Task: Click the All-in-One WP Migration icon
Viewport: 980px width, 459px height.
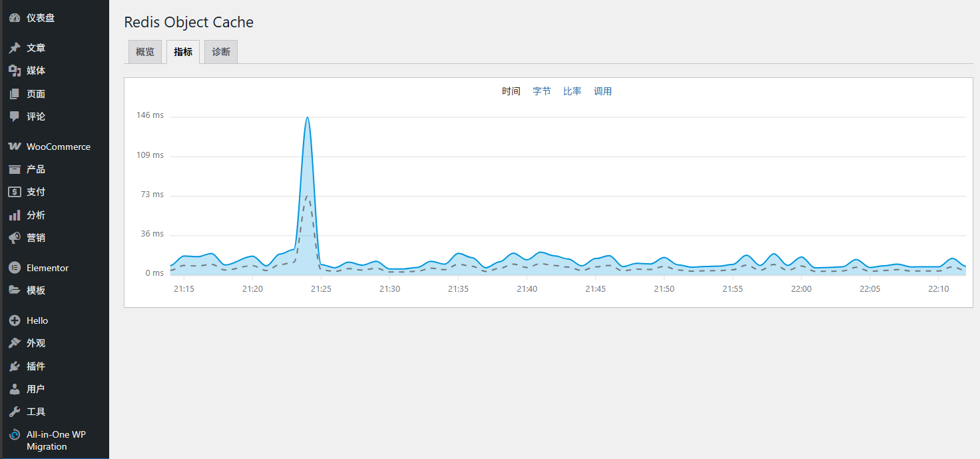Action: (x=15, y=434)
